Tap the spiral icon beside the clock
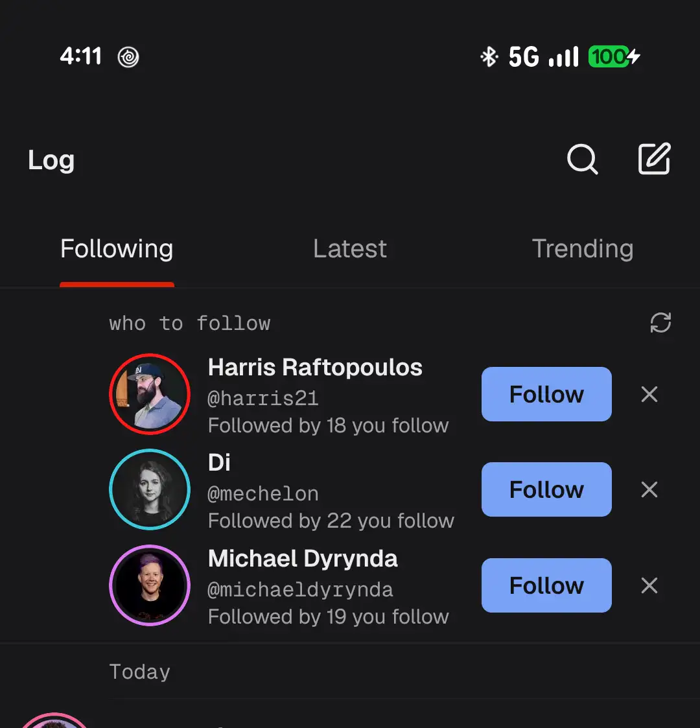The width and height of the screenshot is (700, 728). (128, 57)
